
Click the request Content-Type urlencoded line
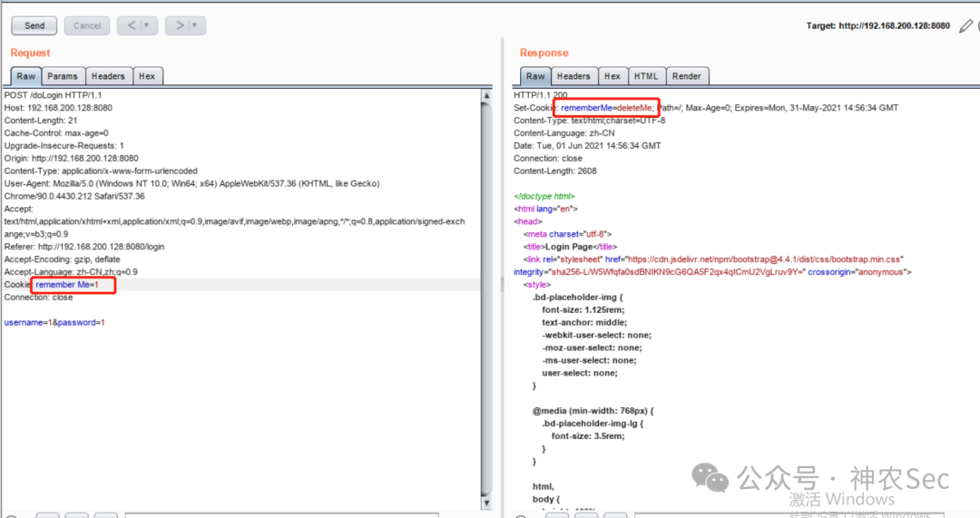tap(101, 171)
